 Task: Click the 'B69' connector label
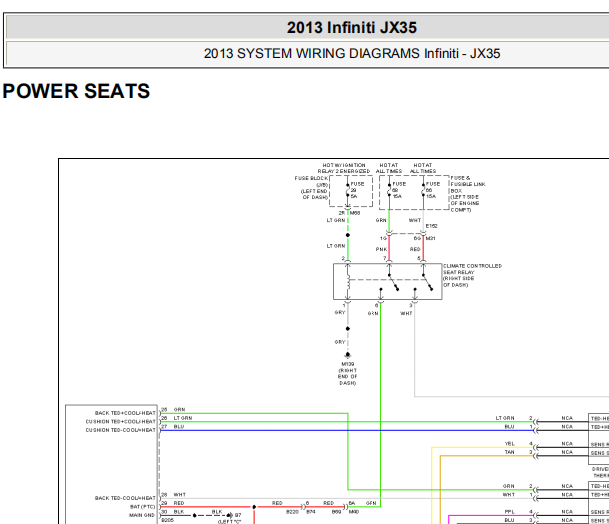336,512
